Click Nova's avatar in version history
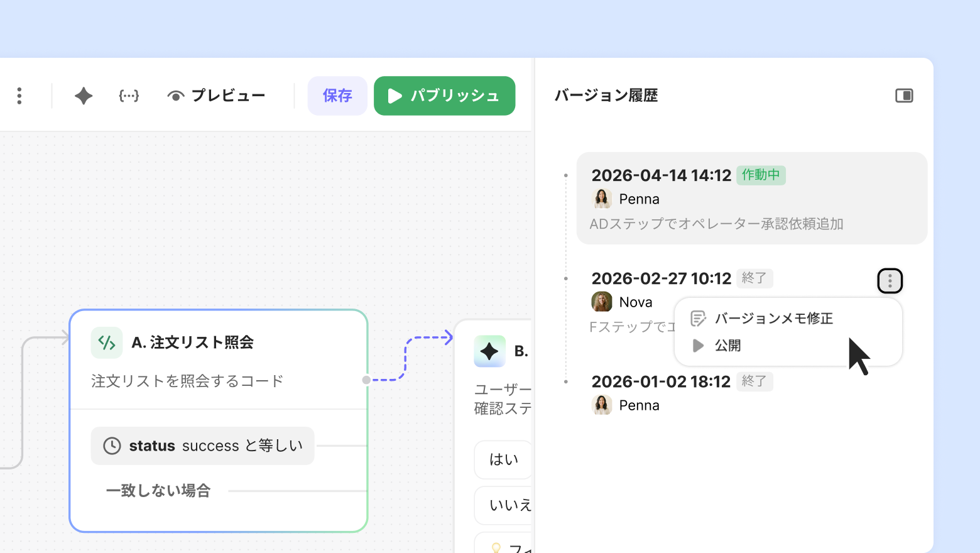 click(x=602, y=302)
